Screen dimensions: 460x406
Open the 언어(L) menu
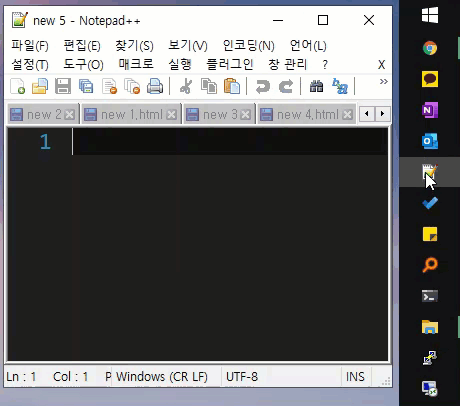click(x=308, y=46)
